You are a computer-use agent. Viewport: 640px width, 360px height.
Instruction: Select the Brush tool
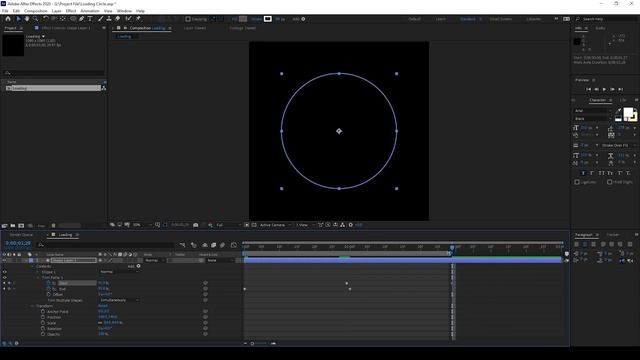[100, 19]
